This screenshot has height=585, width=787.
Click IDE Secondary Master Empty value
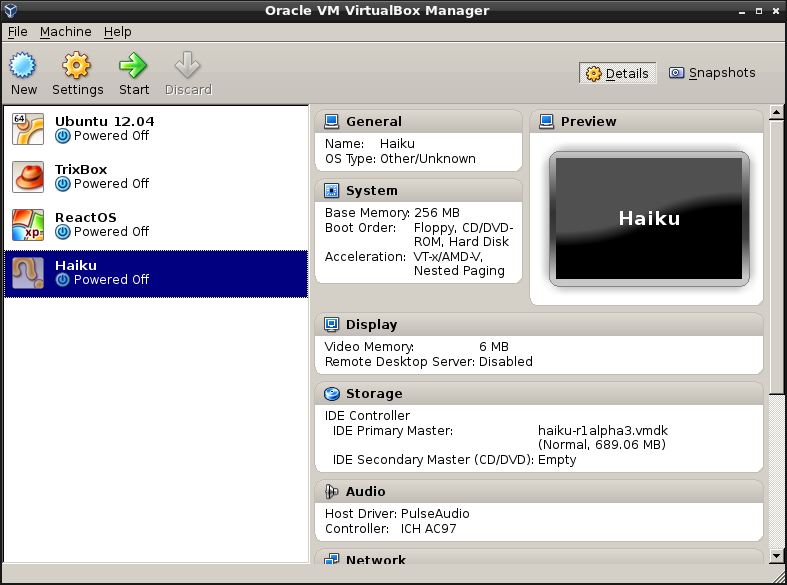point(557,460)
